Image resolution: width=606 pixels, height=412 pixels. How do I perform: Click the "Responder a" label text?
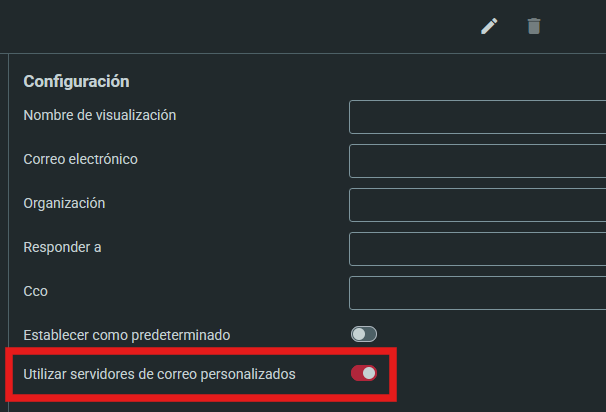coord(62,247)
